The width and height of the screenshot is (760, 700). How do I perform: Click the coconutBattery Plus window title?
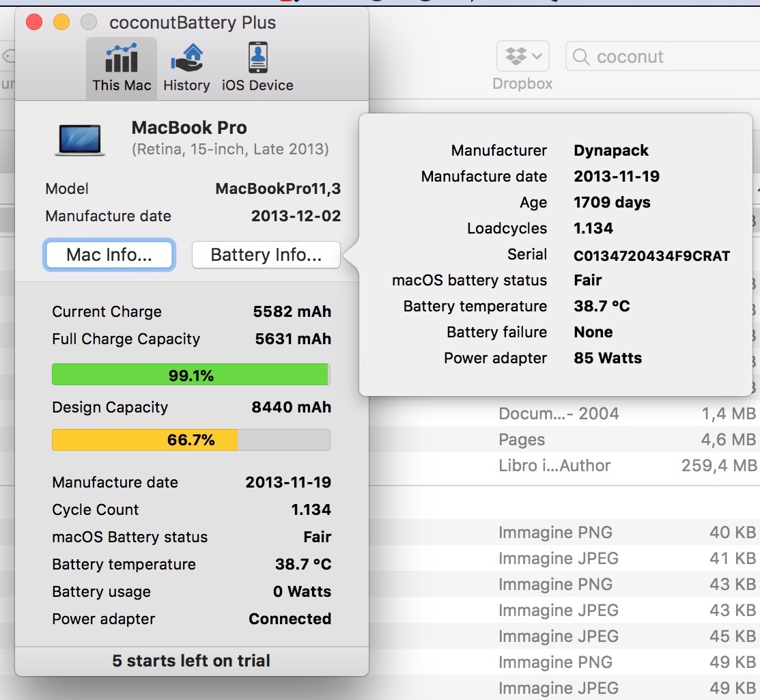tap(193, 23)
